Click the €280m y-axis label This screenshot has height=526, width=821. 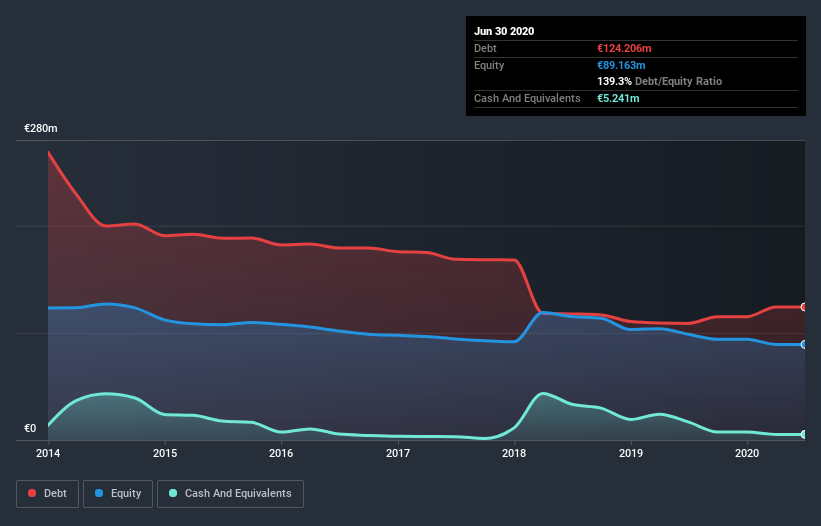41,128
